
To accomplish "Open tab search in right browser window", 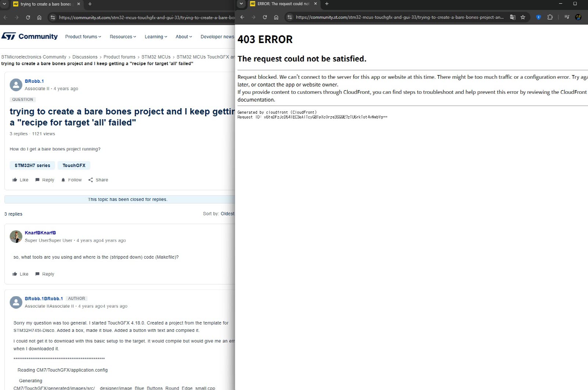I will 241,4.
